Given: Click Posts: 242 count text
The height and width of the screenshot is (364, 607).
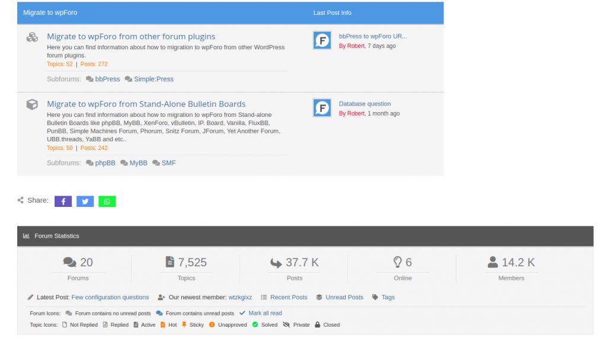Looking at the screenshot, I should point(94,148).
